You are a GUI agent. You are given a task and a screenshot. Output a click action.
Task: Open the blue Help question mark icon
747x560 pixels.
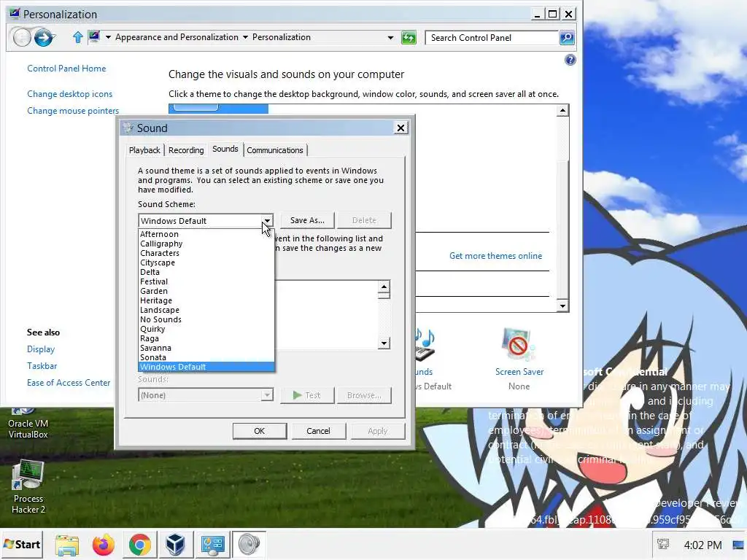click(570, 60)
